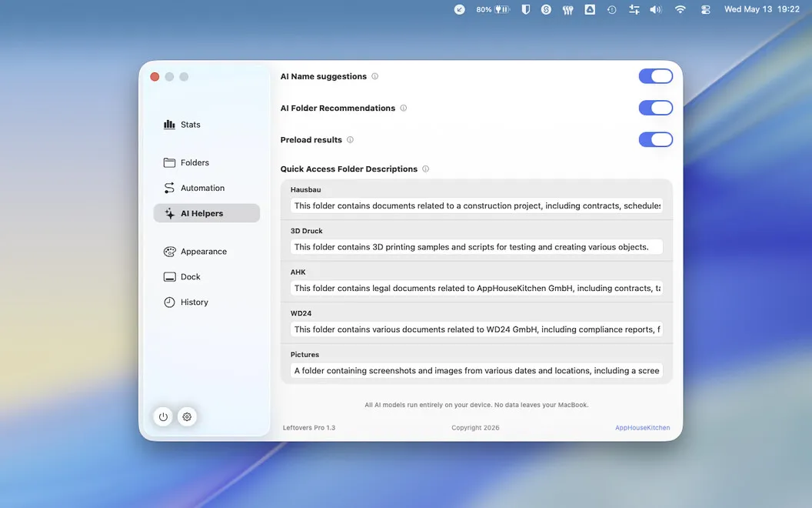Screen dimensions: 812x508
Task: Turn off AI Folder Recommendations
Action: [656, 108]
